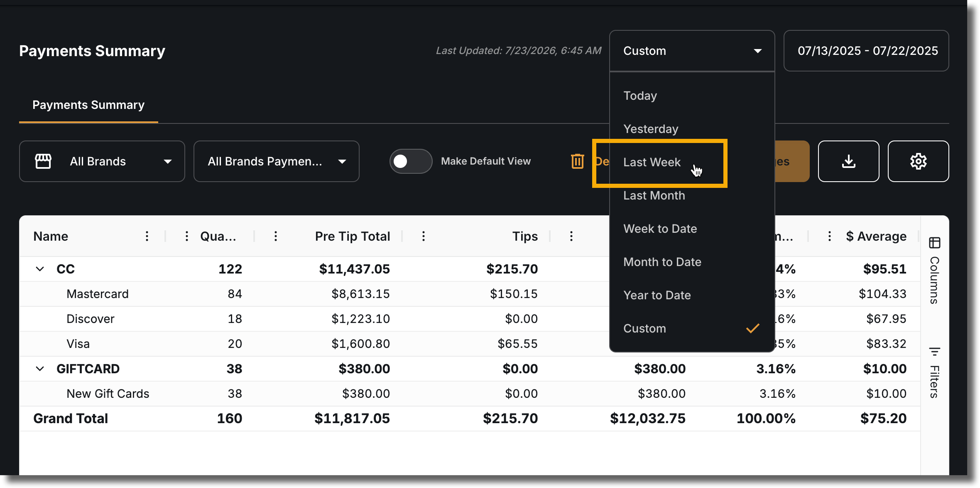Open the Columns side panel icon
980x488 pixels.
[x=935, y=243]
